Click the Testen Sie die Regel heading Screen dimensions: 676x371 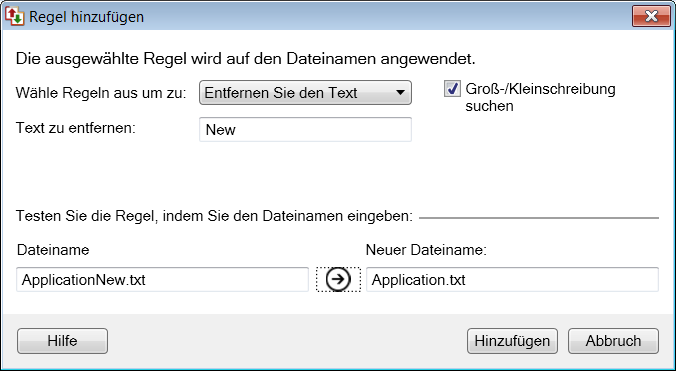coord(215,216)
